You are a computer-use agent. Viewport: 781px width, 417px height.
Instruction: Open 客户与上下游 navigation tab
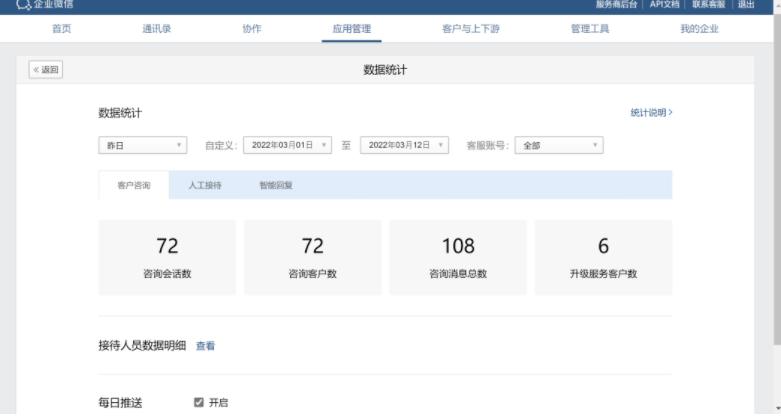pyautogui.click(x=471, y=29)
